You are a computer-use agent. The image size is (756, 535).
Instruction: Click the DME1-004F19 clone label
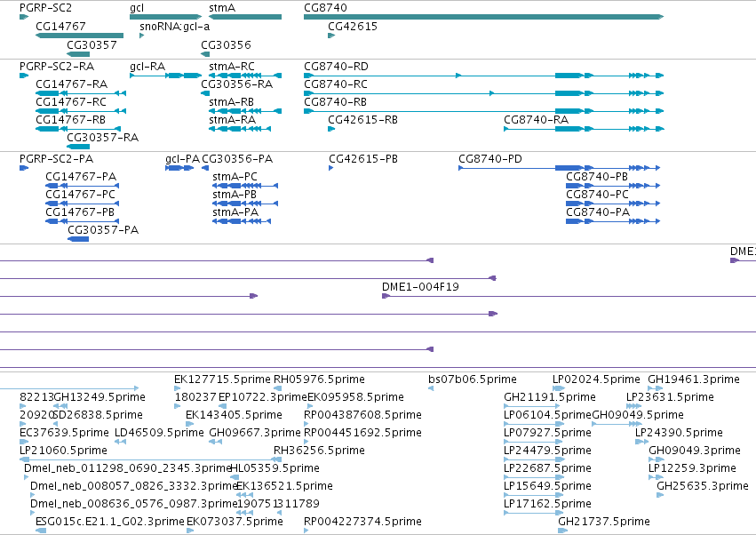420,287
